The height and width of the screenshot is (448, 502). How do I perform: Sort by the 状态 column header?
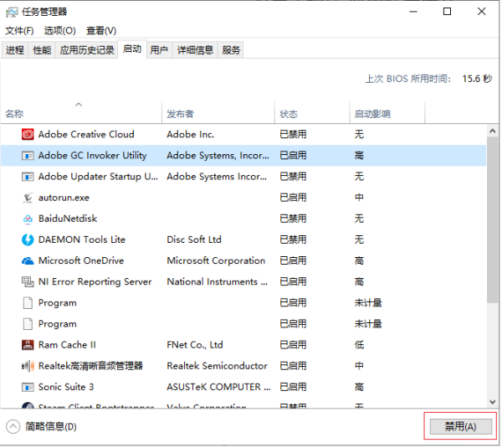312,113
